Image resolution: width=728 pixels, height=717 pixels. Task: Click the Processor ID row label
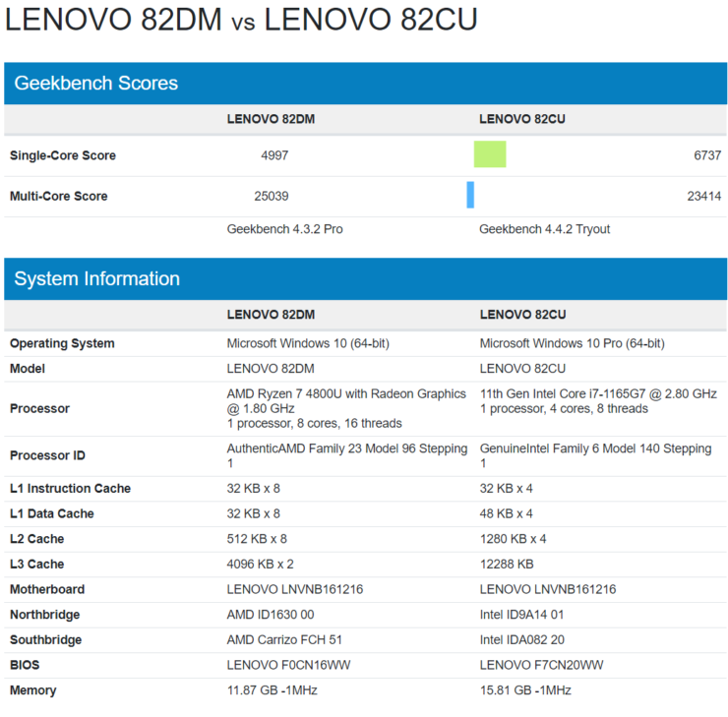[x=47, y=455]
